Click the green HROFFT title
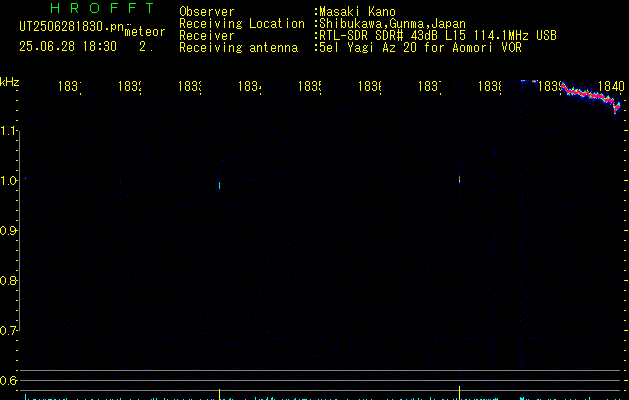Image resolution: width=629 pixels, height=400 pixels. [x=102, y=8]
